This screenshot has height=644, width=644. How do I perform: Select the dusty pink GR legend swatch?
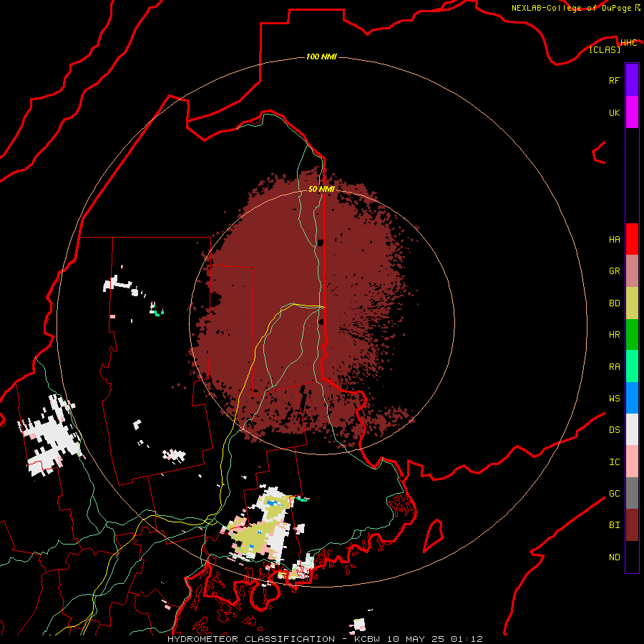pyautogui.click(x=632, y=271)
